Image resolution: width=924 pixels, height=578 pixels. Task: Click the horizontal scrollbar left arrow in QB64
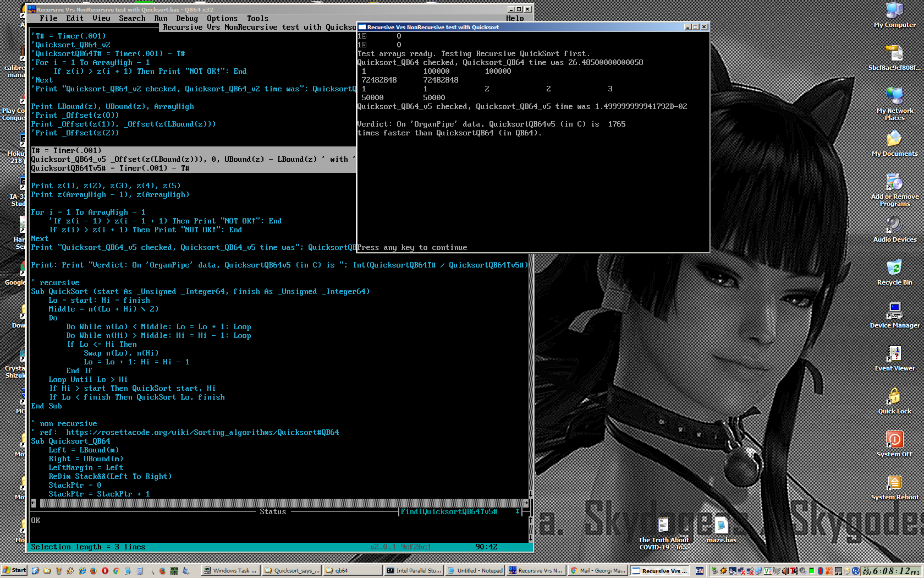[34, 503]
